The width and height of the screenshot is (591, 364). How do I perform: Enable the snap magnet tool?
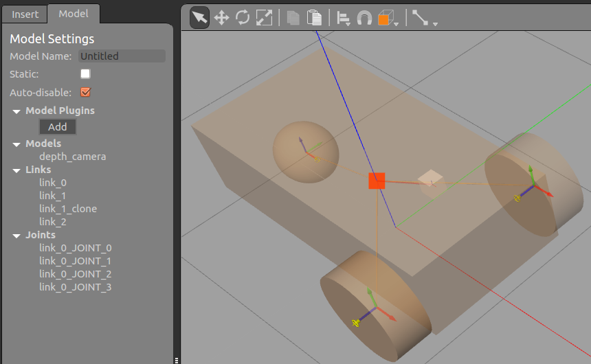point(364,19)
